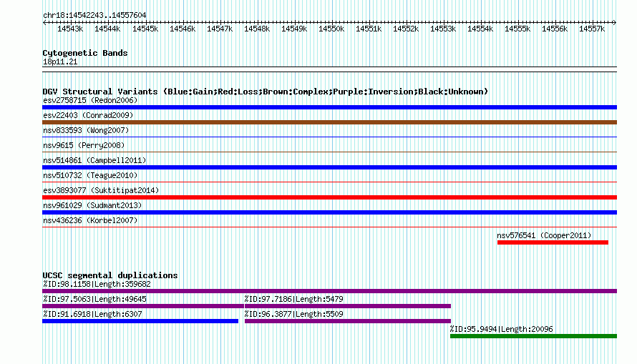Click the nsv961029 (Sudmant2013) label

point(92,205)
